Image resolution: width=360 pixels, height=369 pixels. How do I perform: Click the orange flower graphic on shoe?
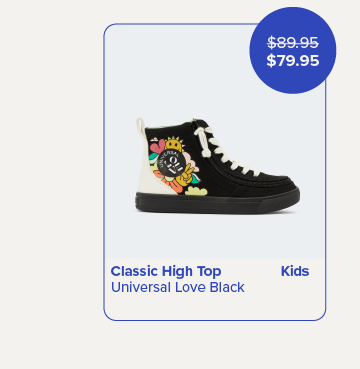[169, 183]
